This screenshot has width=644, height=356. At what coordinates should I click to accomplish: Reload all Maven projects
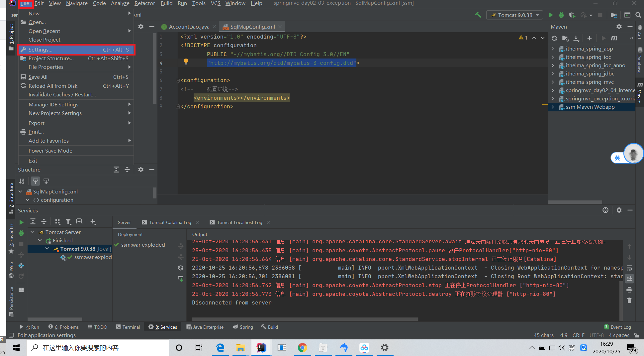[x=554, y=38]
